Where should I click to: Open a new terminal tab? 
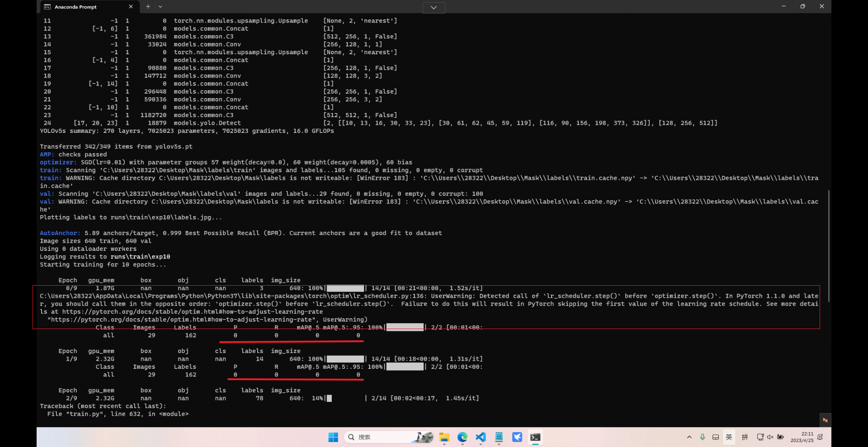point(148,7)
